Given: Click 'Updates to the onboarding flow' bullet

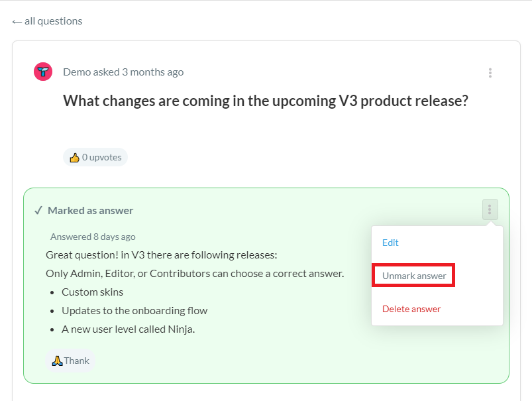Looking at the screenshot, I should pos(134,310).
